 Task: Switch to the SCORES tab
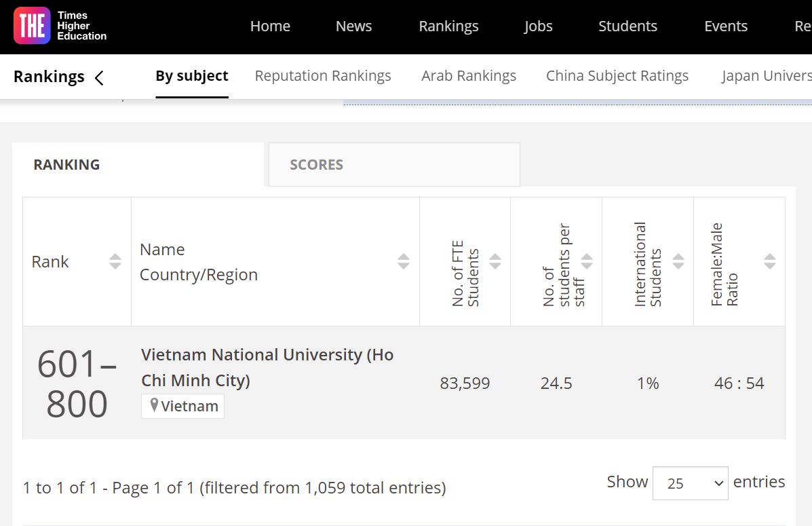(x=394, y=165)
